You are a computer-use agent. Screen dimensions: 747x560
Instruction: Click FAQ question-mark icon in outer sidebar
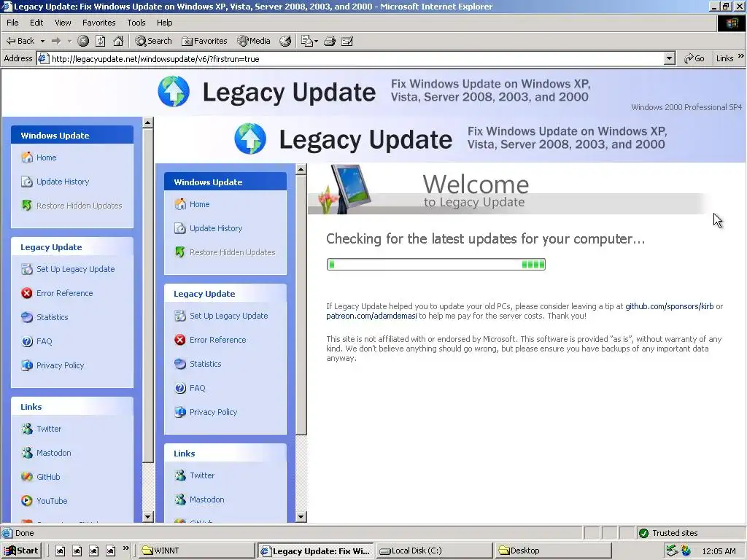pyautogui.click(x=27, y=341)
